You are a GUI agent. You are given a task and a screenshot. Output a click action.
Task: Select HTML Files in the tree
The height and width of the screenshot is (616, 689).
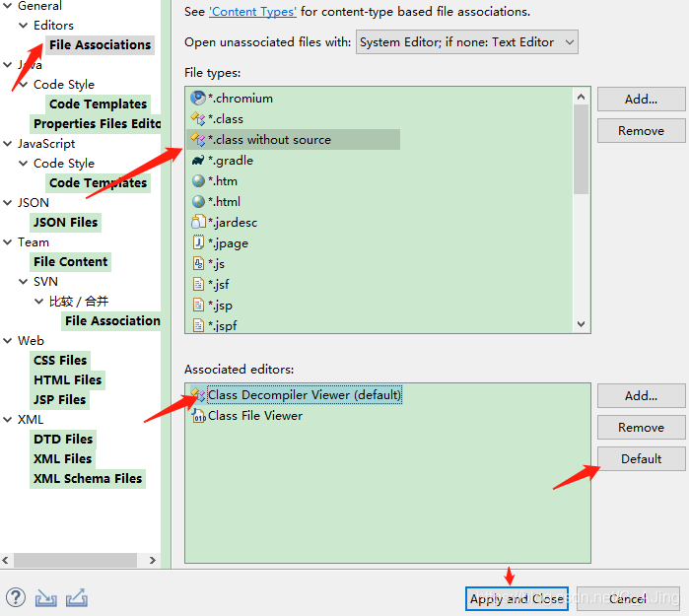(x=67, y=379)
